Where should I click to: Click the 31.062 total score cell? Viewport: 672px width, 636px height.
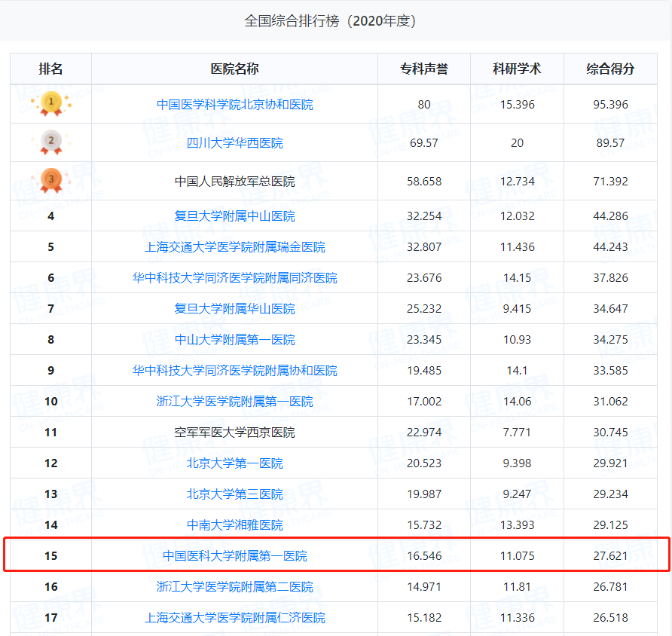[x=610, y=401]
